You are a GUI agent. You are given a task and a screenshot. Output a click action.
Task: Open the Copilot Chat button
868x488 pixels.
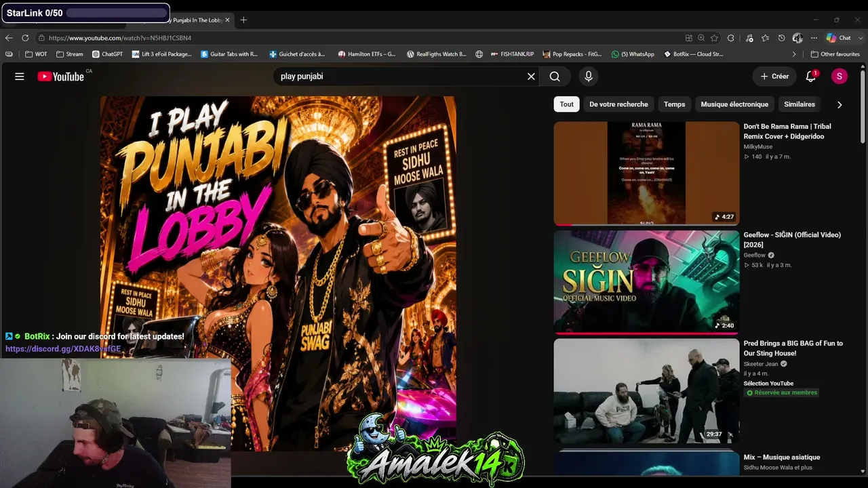point(839,38)
